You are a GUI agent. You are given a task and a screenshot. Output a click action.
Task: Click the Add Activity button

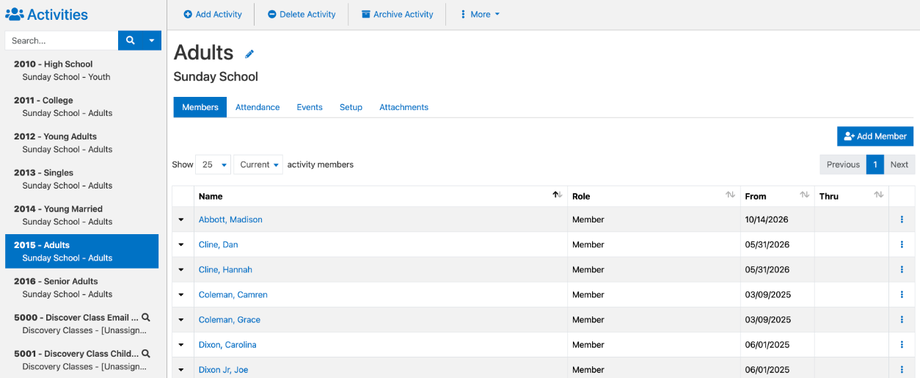[x=212, y=14]
